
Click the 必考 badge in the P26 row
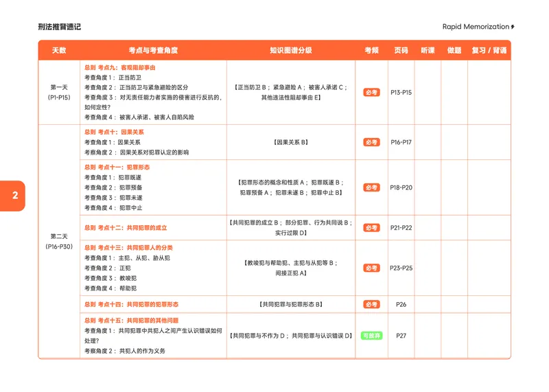click(371, 304)
